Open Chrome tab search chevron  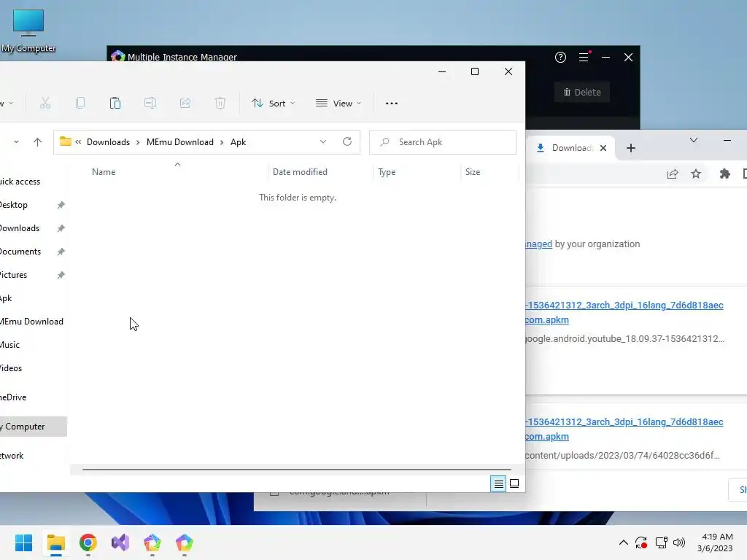click(694, 140)
